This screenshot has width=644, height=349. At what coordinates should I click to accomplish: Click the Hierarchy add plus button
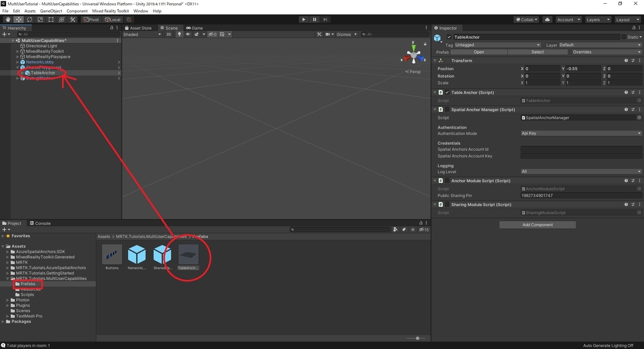(4, 34)
